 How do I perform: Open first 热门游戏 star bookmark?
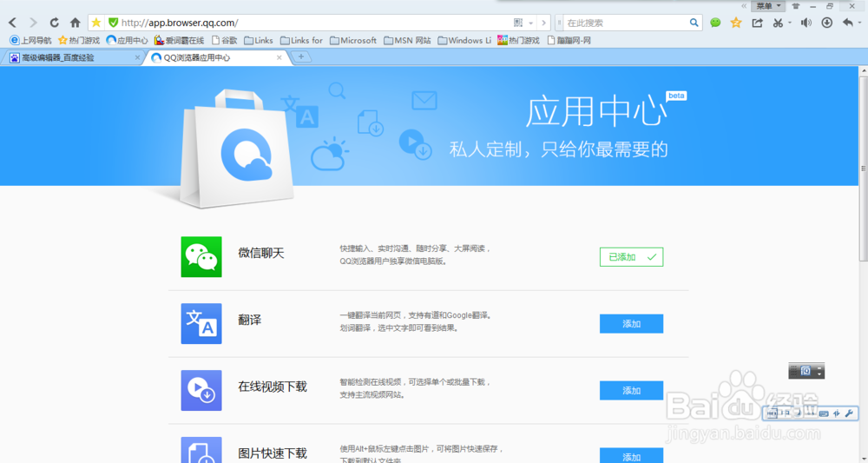(x=79, y=41)
